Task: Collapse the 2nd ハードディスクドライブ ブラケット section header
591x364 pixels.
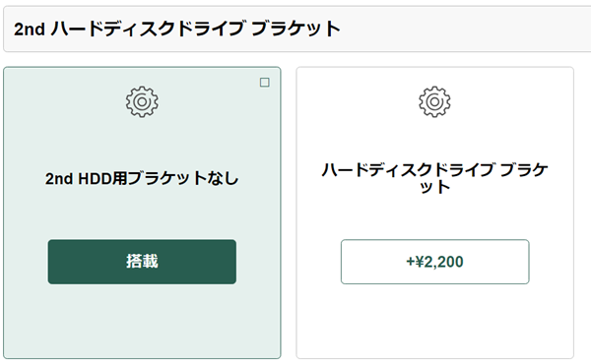Action: (x=297, y=29)
